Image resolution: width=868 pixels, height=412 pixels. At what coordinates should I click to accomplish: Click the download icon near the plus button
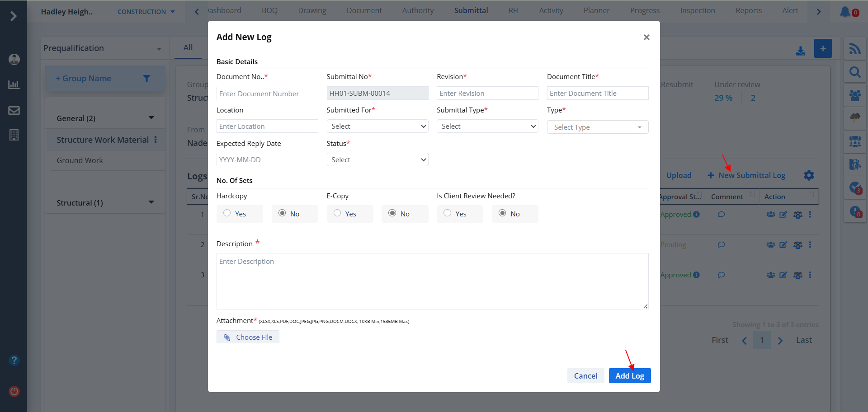tap(801, 51)
